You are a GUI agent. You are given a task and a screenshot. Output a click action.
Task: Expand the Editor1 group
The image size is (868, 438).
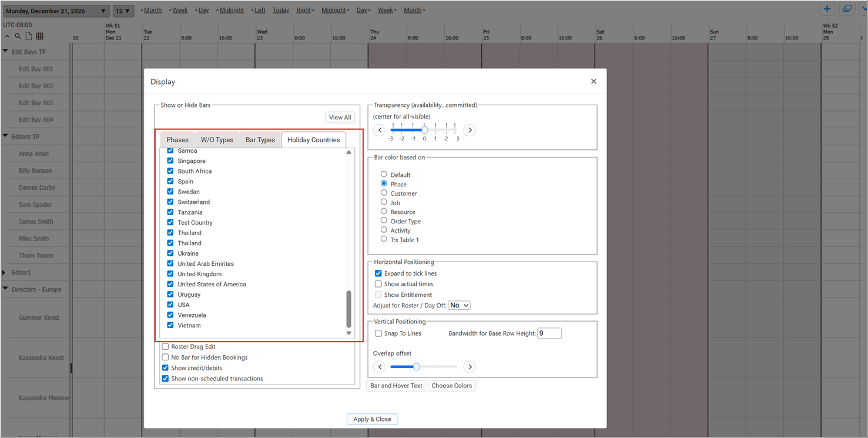click(x=5, y=272)
